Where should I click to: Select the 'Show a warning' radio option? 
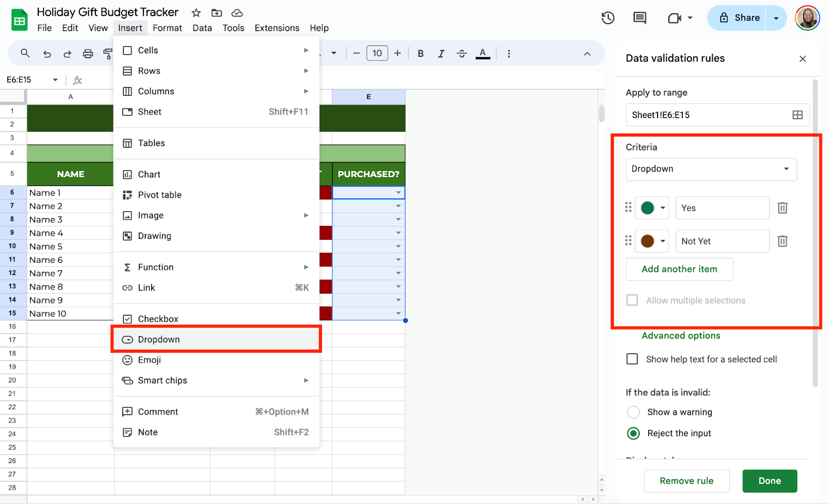(x=633, y=412)
